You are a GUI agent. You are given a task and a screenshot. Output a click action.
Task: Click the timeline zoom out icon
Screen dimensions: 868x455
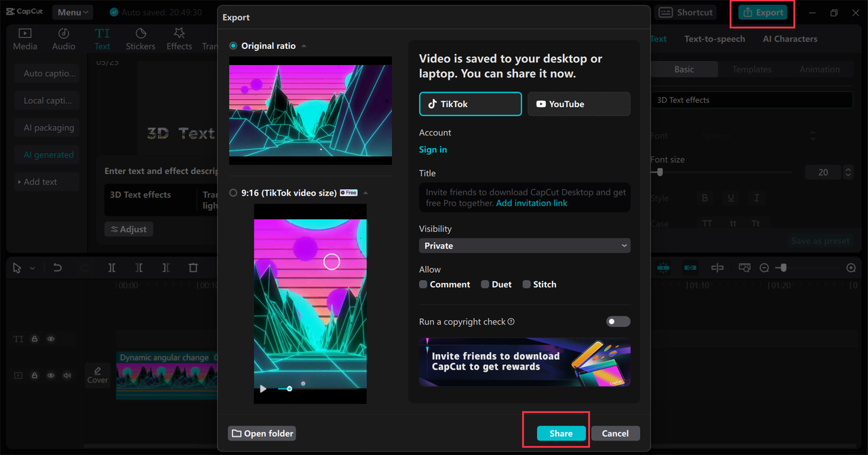click(x=764, y=268)
